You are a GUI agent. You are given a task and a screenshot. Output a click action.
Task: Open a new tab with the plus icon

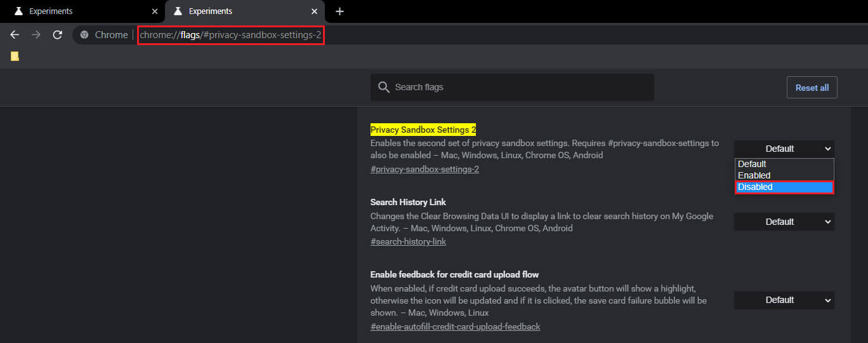coord(339,11)
